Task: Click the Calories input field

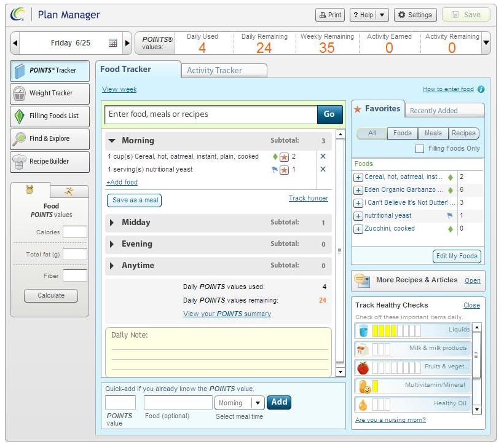Action: click(75, 232)
